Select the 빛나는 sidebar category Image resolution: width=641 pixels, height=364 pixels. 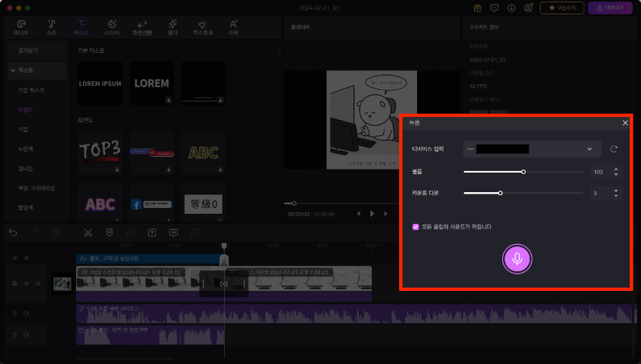(x=26, y=168)
